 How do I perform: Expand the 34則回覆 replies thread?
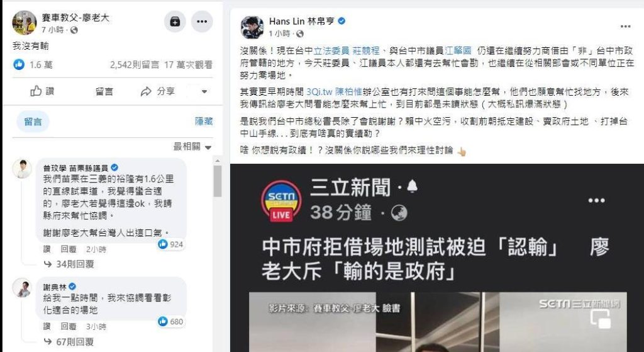tap(69, 264)
